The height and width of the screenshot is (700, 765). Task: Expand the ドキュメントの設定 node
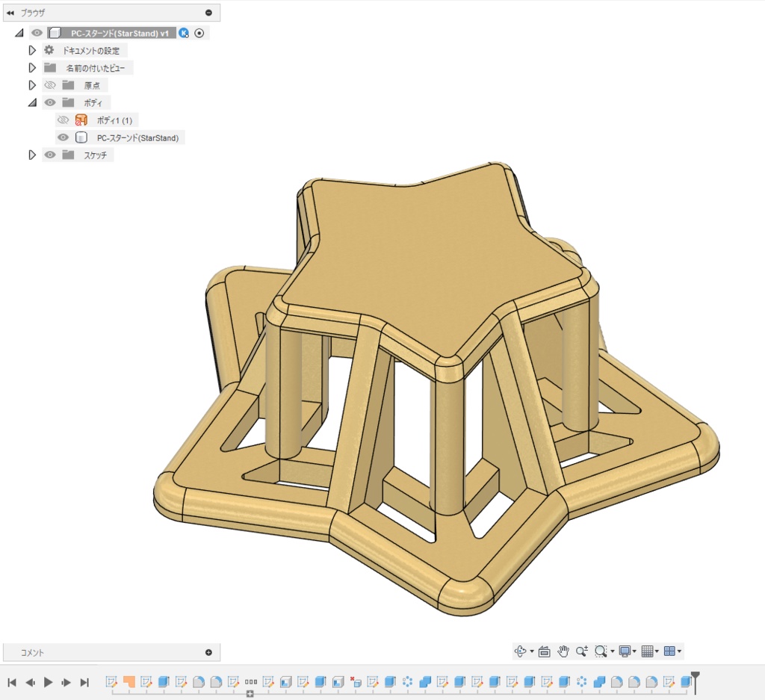click(32, 49)
